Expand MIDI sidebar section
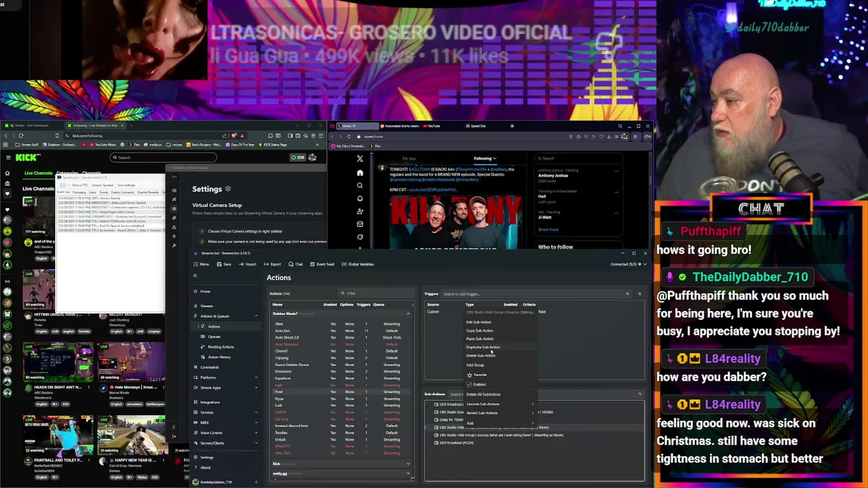Screen dimensions: 868x488 coord(256,422)
